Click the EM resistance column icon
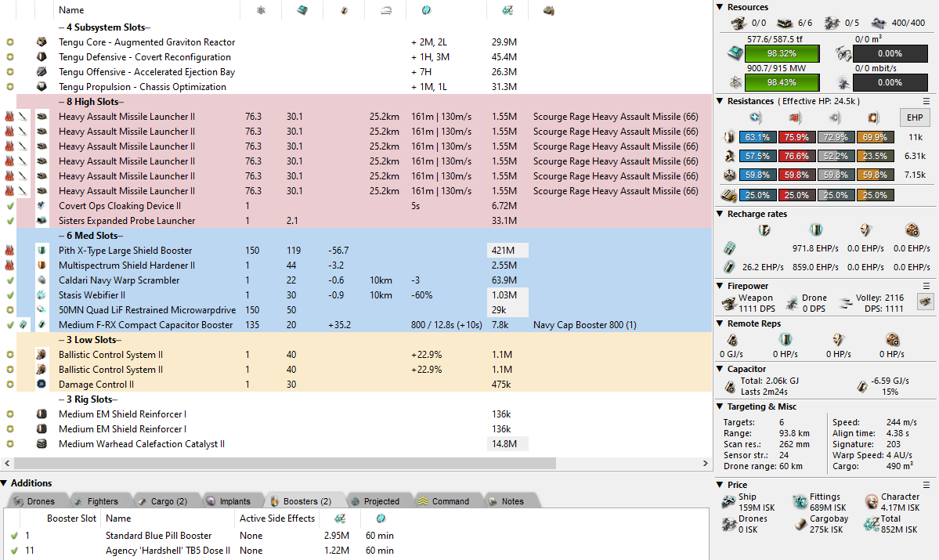Viewport: 939px width, 560px height. tap(756, 117)
